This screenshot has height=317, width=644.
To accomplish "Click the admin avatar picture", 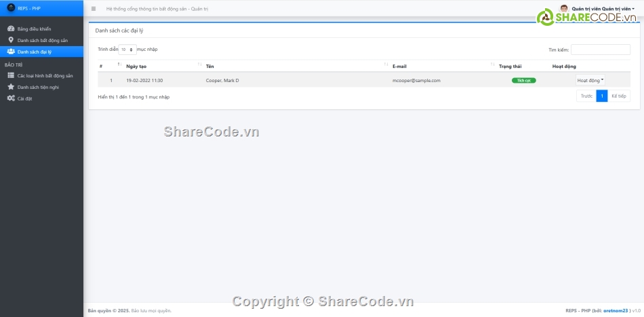I will [x=564, y=8].
